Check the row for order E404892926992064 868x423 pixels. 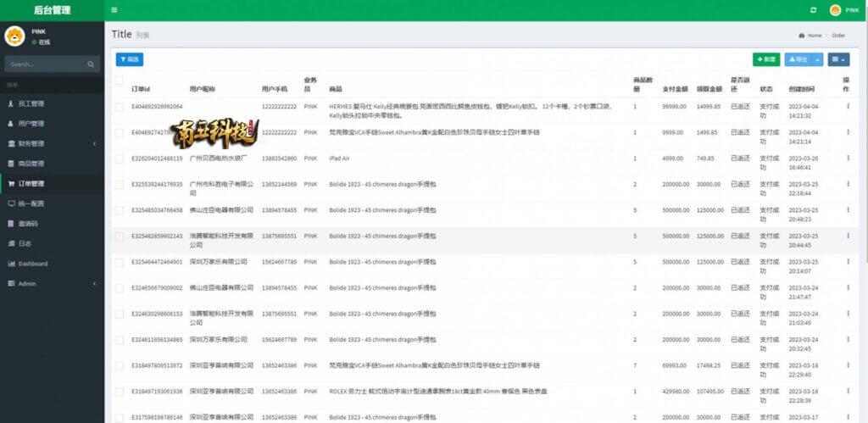point(119,107)
